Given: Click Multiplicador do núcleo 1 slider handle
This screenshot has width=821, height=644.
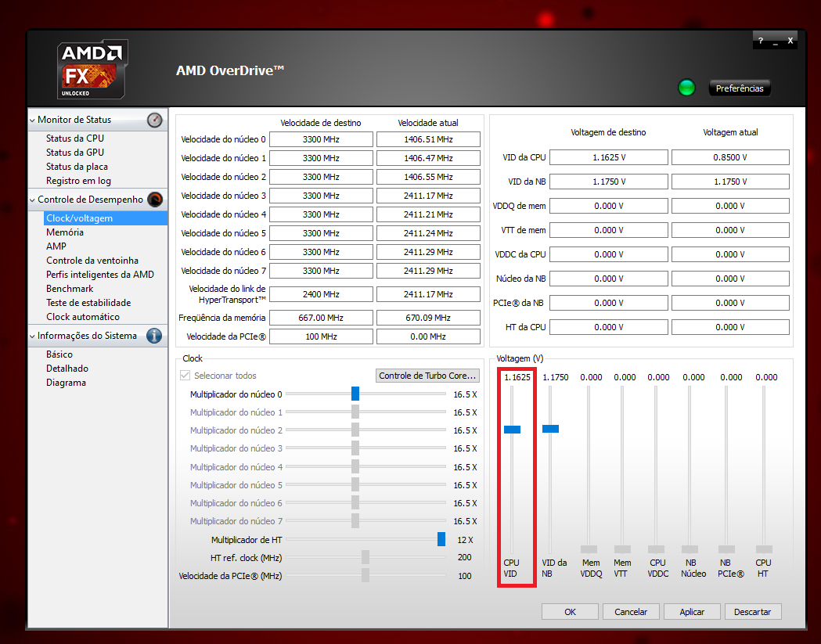Looking at the screenshot, I should pos(355,412).
